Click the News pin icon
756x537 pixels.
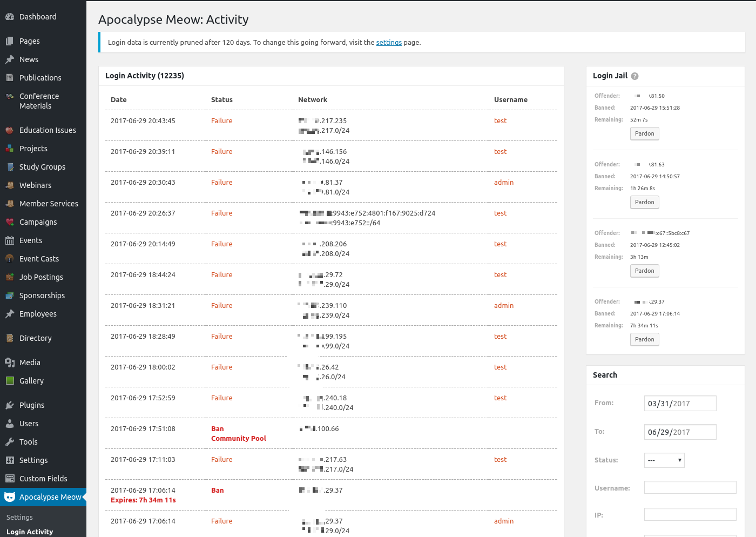10,59
